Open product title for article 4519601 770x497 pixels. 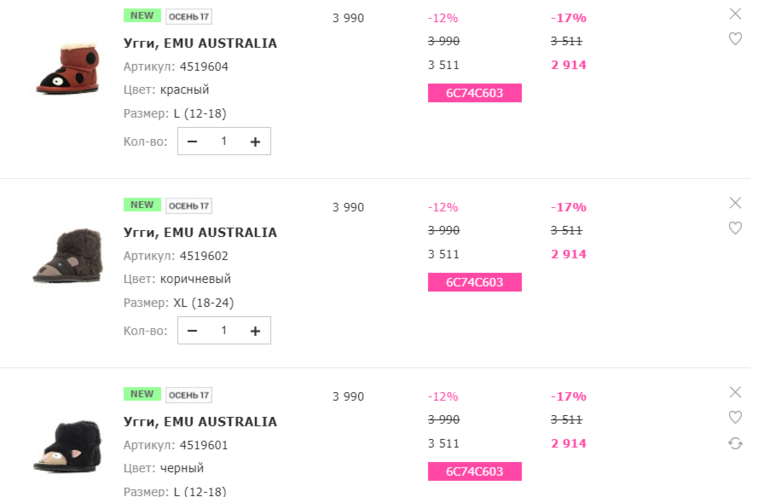click(x=200, y=421)
